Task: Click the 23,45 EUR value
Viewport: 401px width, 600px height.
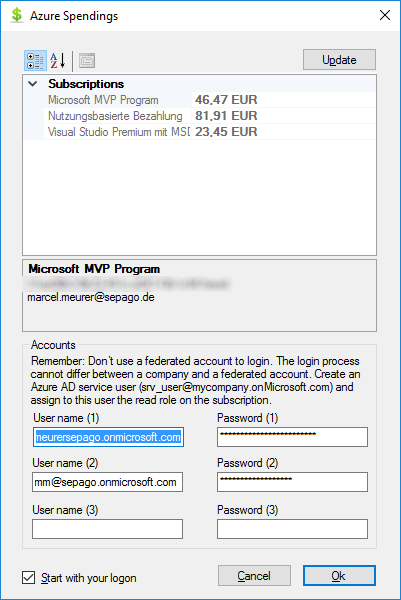Action: 226,132
